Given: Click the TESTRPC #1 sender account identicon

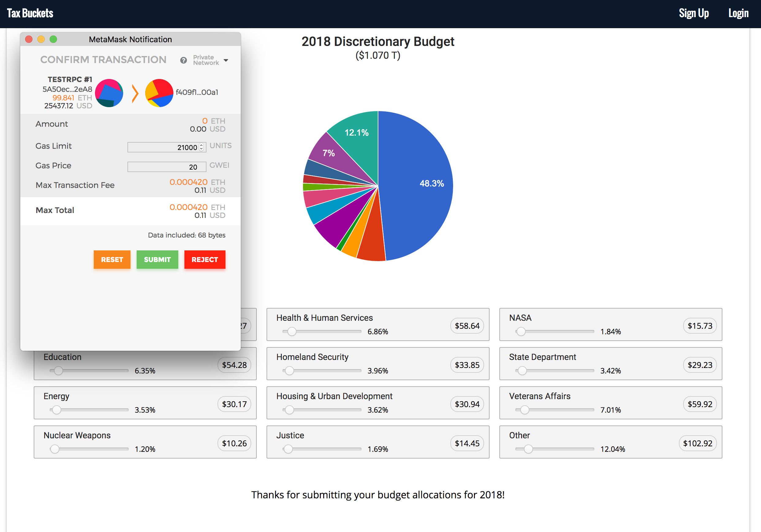Looking at the screenshot, I should (x=109, y=93).
